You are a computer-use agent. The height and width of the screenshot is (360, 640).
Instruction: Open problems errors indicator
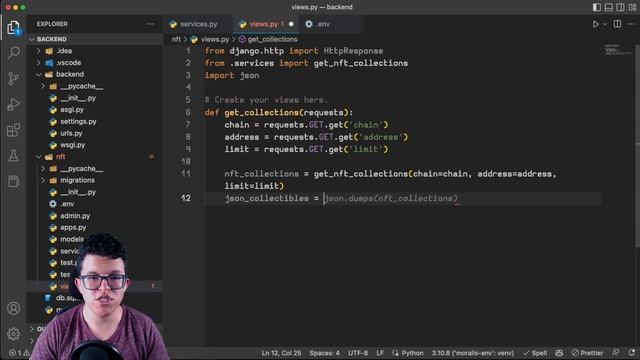(18, 353)
